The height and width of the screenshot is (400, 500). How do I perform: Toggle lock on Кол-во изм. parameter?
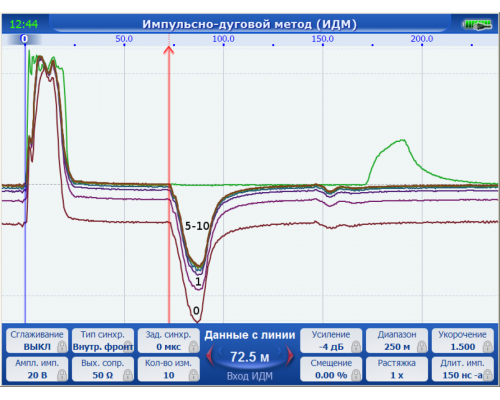point(194,375)
